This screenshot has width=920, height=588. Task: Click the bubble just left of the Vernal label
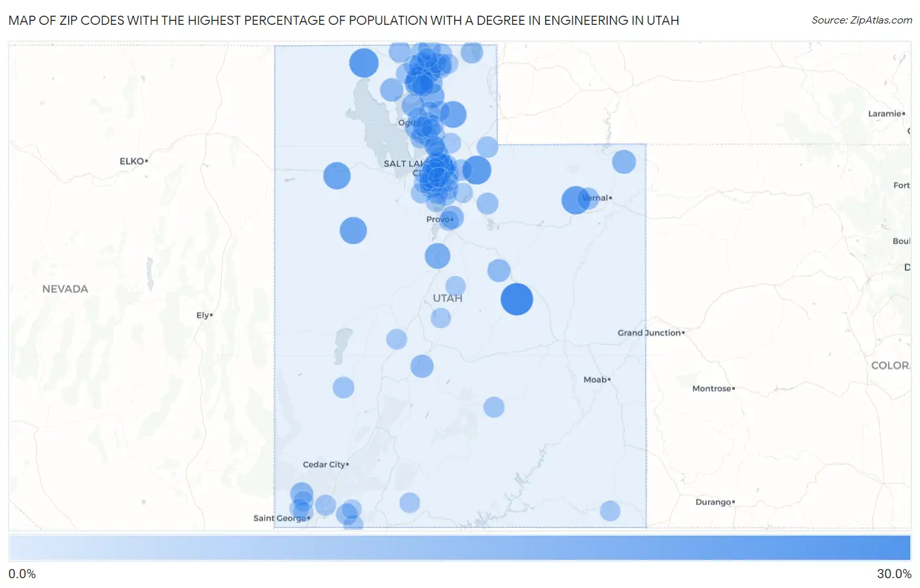pos(576,200)
